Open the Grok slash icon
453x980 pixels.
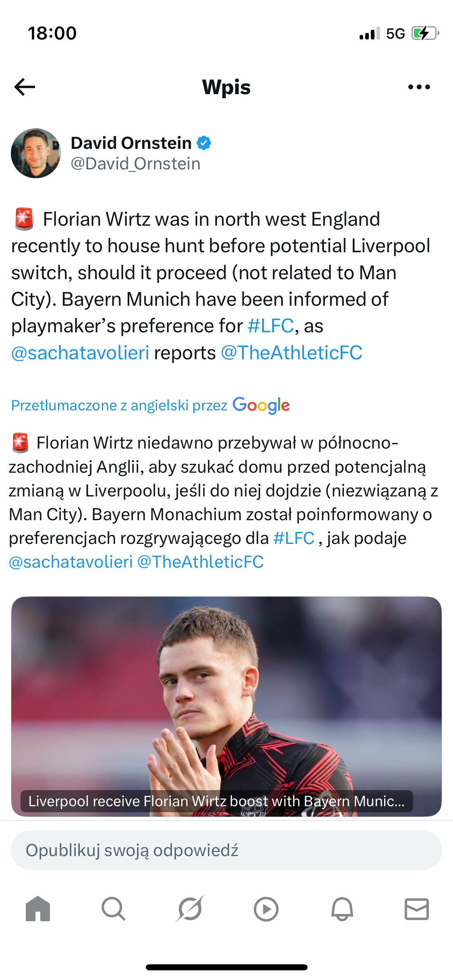(189, 909)
